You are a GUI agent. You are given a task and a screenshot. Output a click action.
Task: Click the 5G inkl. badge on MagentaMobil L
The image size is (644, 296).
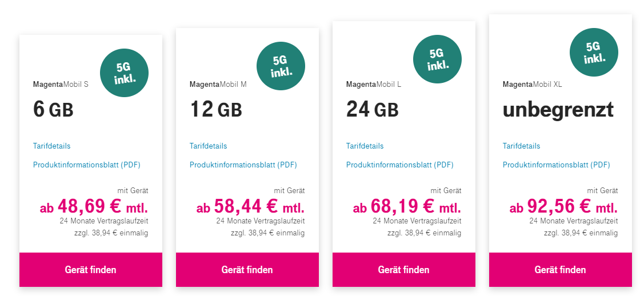pos(437,59)
